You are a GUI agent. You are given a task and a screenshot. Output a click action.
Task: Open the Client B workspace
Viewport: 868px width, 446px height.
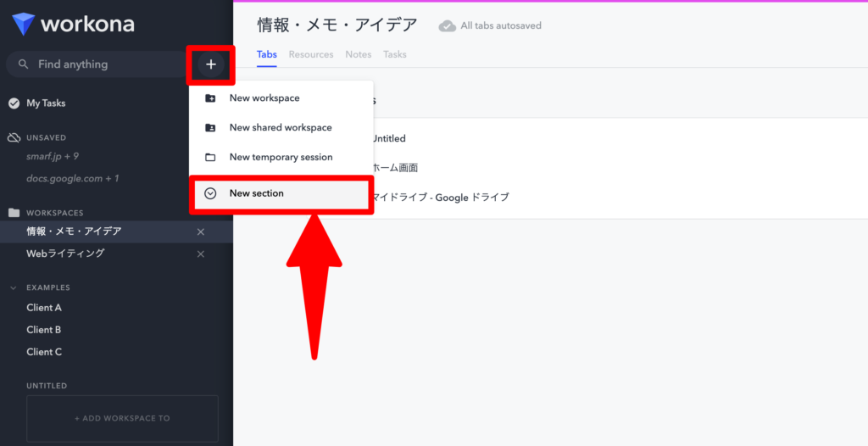[x=44, y=330]
